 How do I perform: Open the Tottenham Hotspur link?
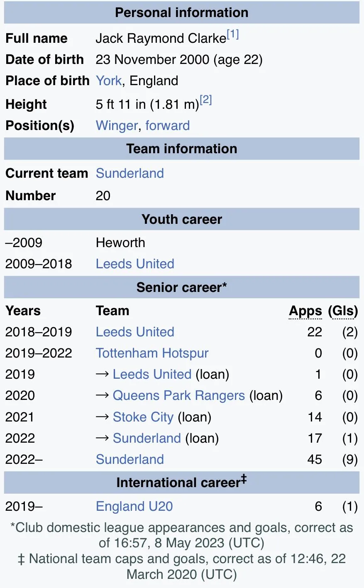[152, 353]
